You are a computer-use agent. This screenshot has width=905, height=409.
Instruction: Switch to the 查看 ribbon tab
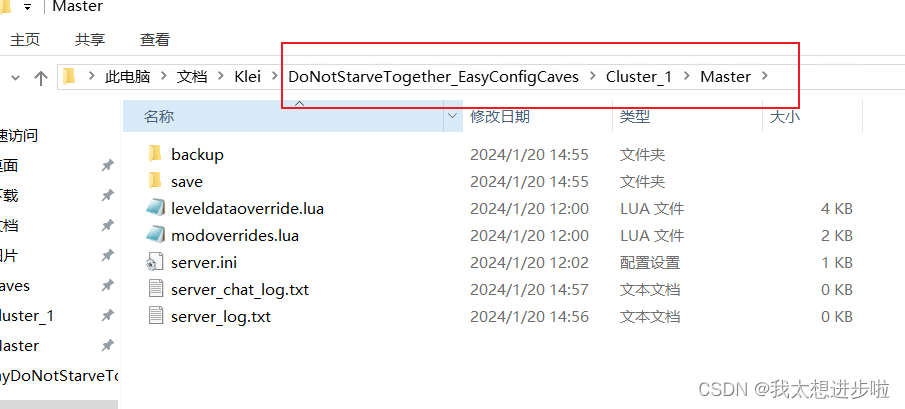click(x=155, y=39)
